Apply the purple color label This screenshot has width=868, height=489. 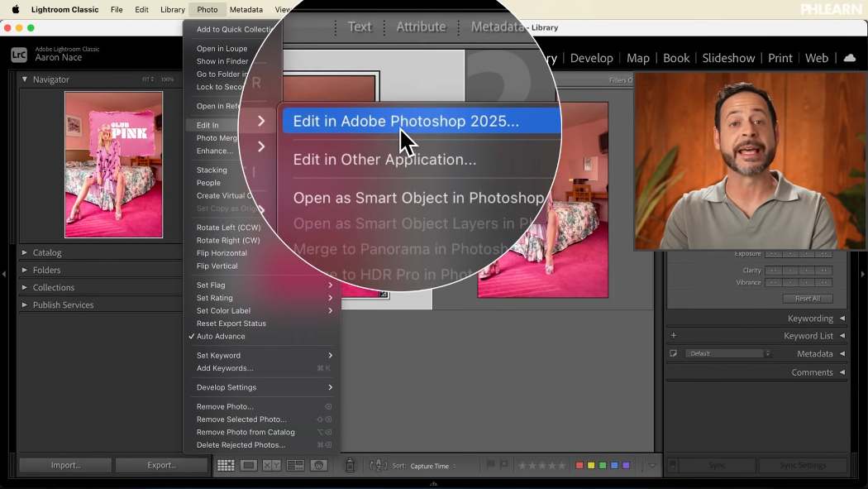click(x=626, y=465)
